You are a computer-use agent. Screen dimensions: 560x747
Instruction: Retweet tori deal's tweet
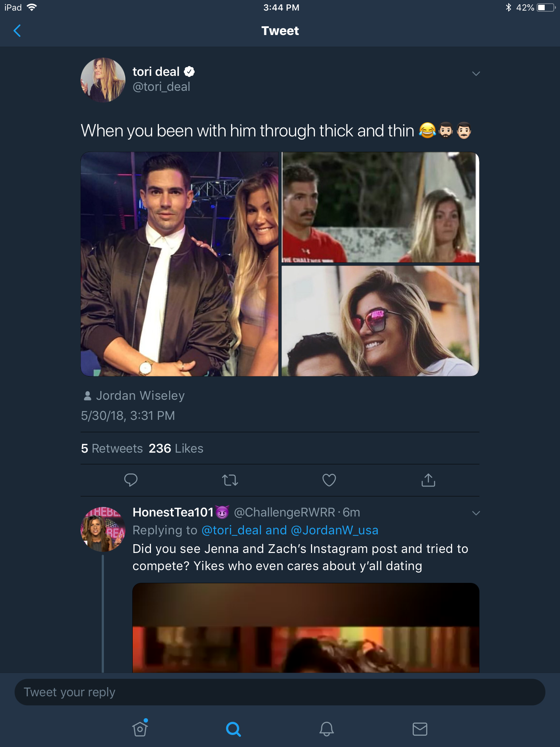tap(230, 480)
